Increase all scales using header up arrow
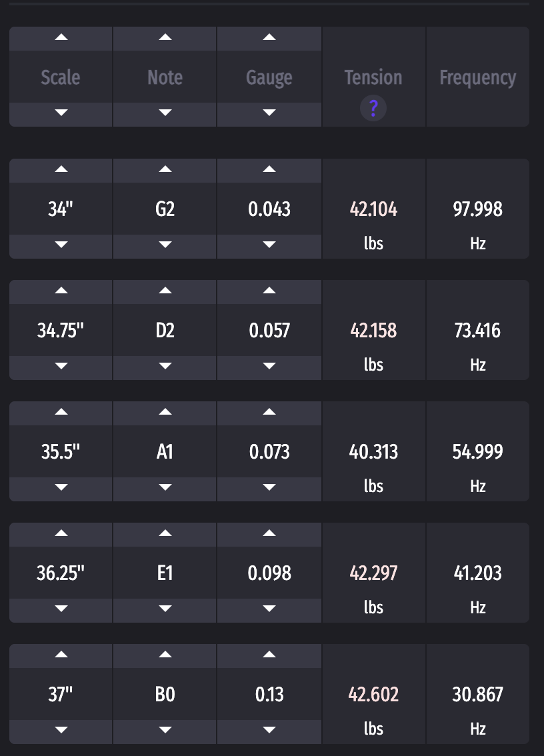The width and height of the screenshot is (544, 756). [61, 39]
